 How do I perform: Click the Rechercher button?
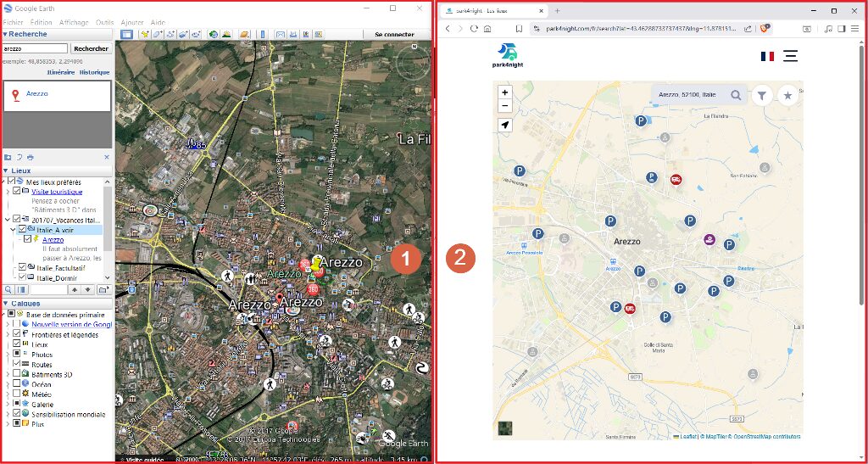[x=92, y=48]
